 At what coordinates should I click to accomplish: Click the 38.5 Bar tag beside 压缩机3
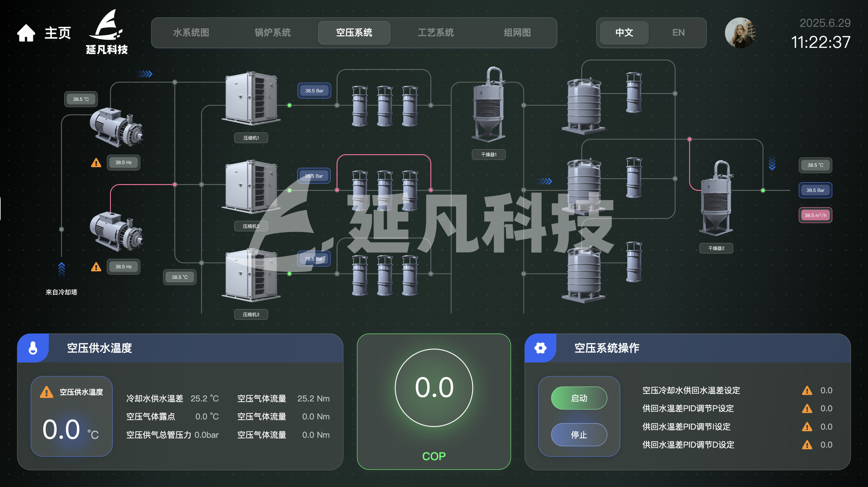pos(314,259)
